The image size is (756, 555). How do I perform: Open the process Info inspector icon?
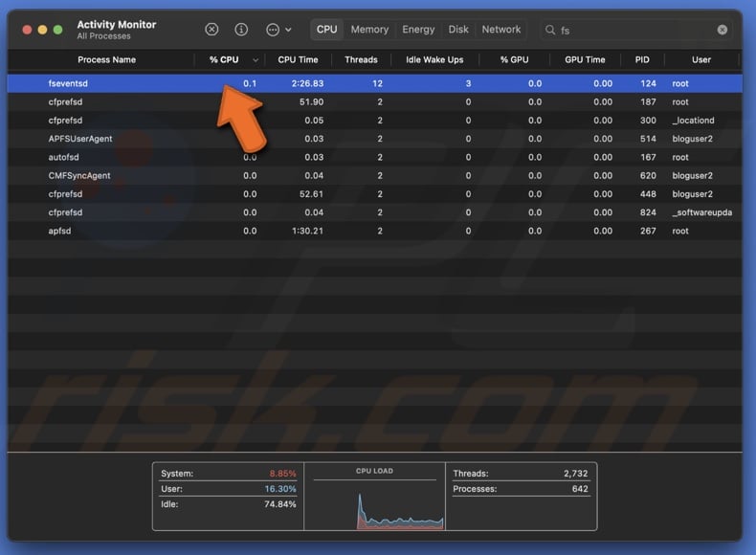(x=241, y=30)
